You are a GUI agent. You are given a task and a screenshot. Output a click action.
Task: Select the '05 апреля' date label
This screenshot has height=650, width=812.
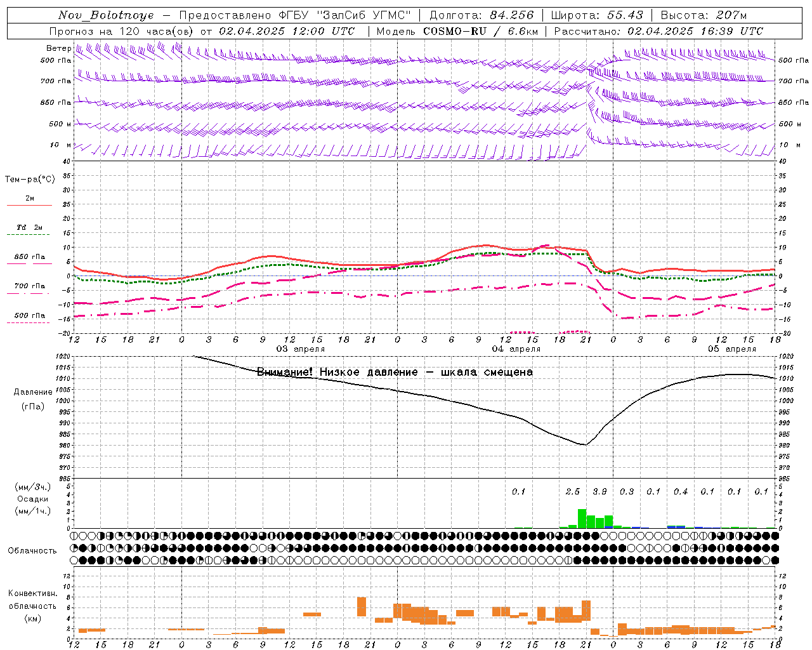point(731,348)
